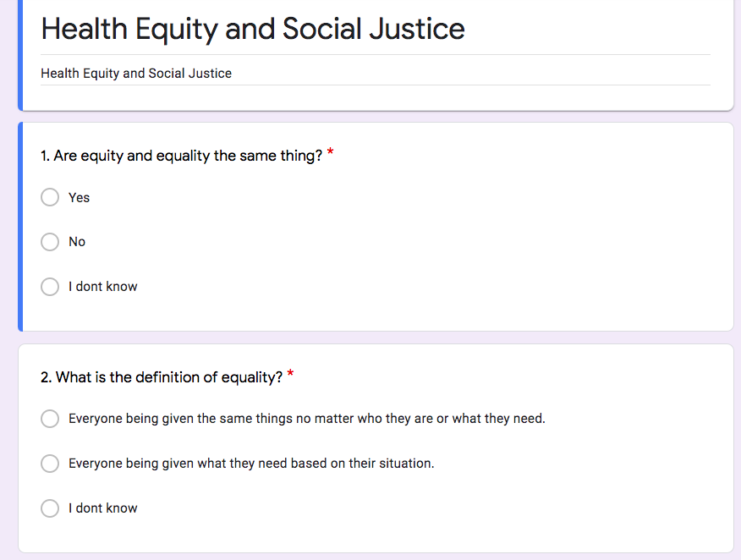Click the blue accent bar on question 1 card
The height and width of the screenshot is (560, 741).
20,227
